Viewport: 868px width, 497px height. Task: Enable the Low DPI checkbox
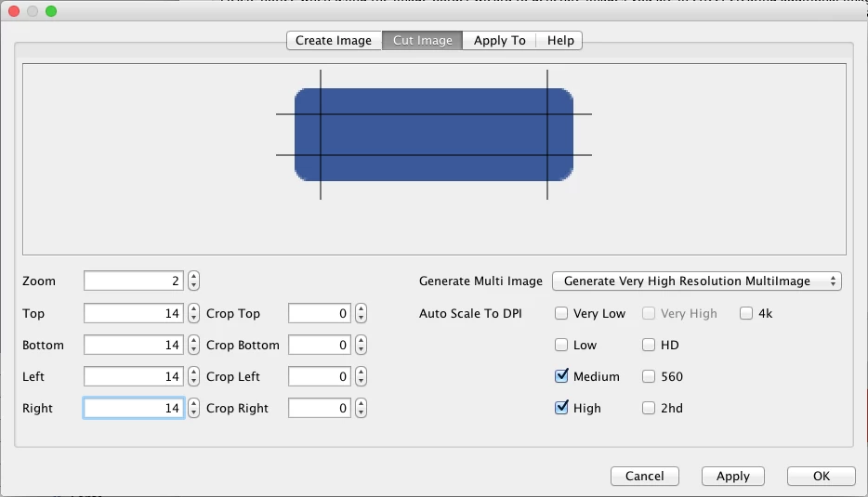coord(561,345)
